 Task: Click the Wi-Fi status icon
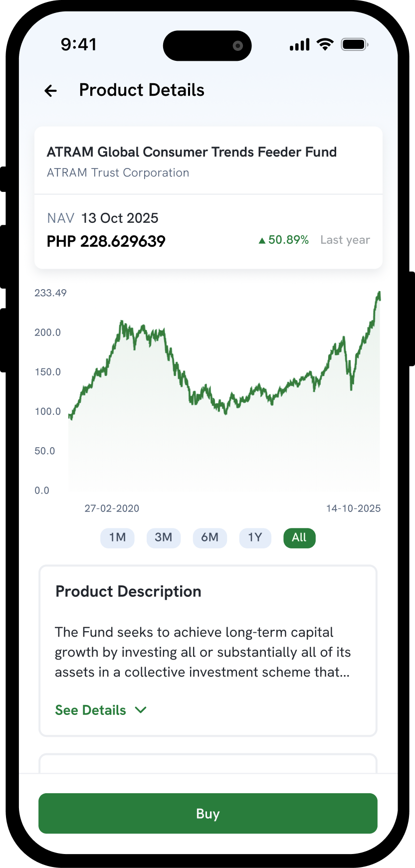click(325, 44)
